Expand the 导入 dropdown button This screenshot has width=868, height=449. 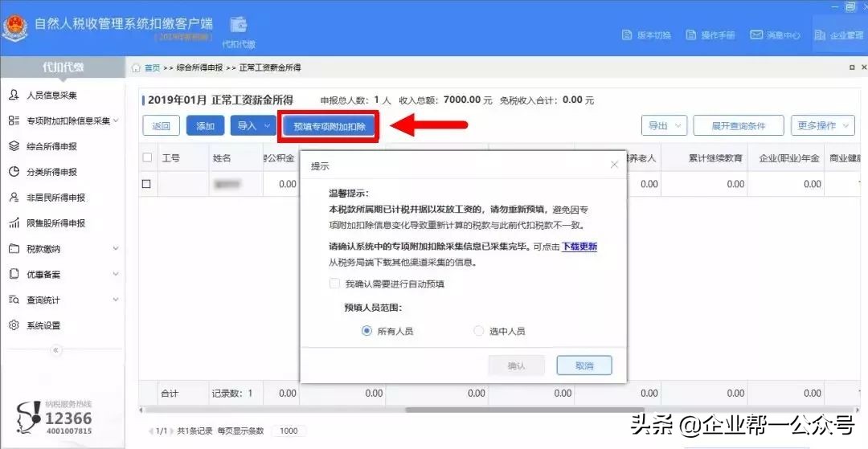coord(253,125)
